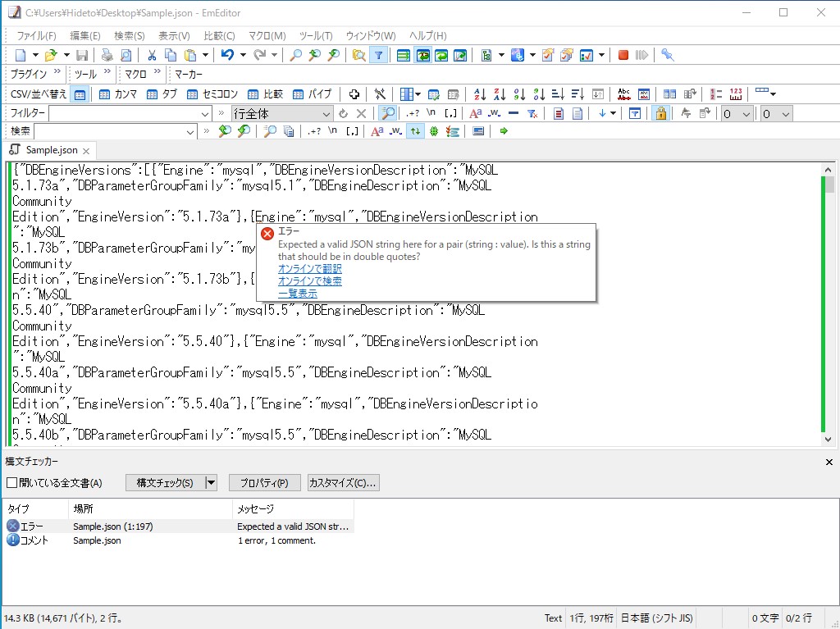Open the Paste options dropdown arrow

tap(205, 55)
